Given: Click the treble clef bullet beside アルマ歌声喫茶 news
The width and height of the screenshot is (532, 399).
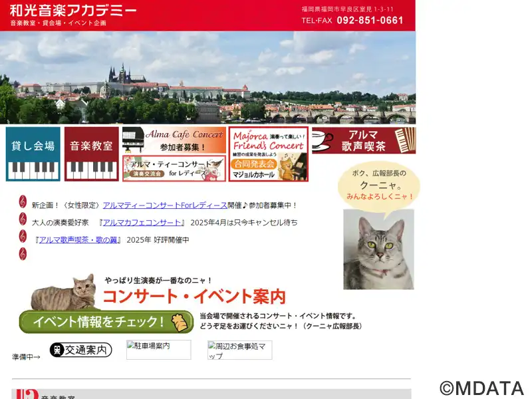Looking at the screenshot, I should coord(23,236).
